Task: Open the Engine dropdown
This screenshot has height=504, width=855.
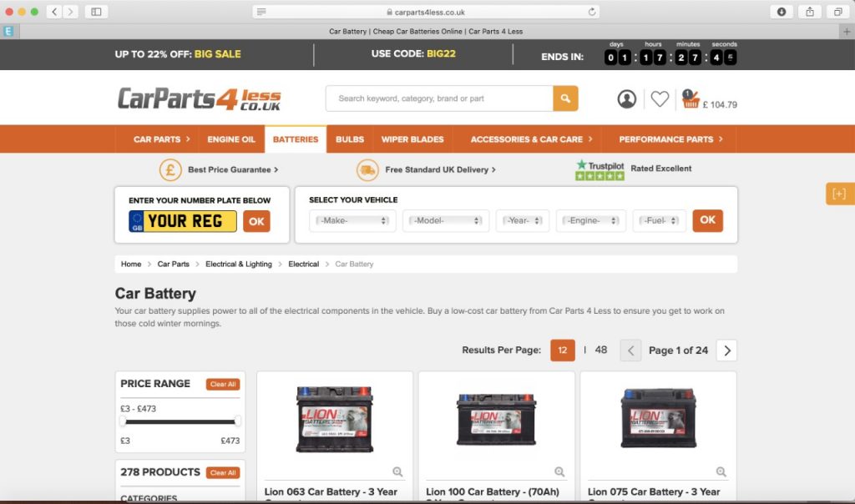Action: pos(591,220)
